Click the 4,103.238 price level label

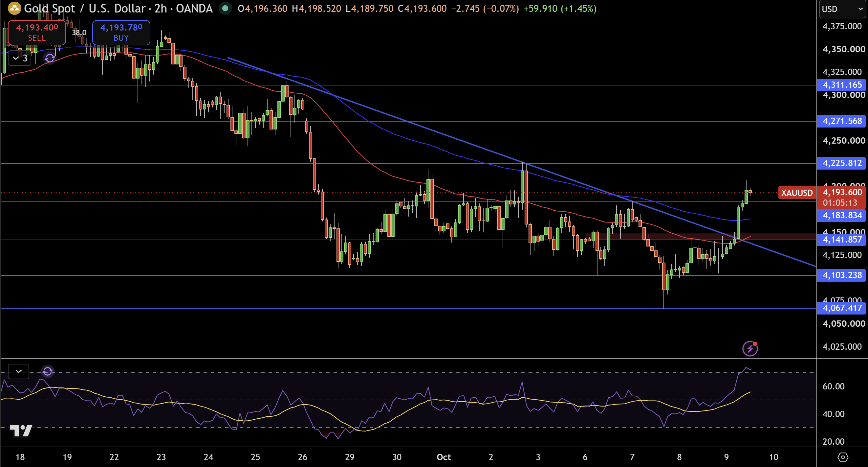tap(841, 275)
